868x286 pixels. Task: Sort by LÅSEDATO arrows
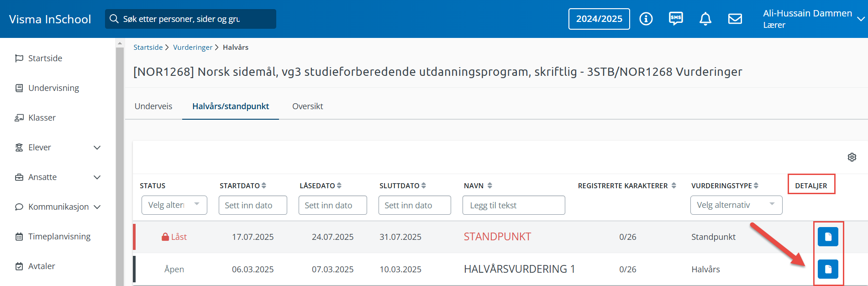pyautogui.click(x=339, y=185)
